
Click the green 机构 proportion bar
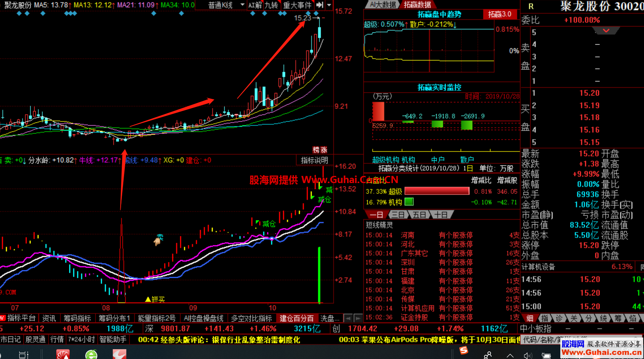tap(409, 202)
